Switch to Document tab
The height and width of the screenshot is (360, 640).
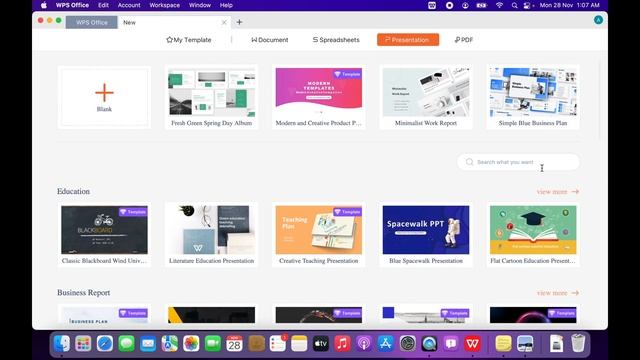pos(269,40)
